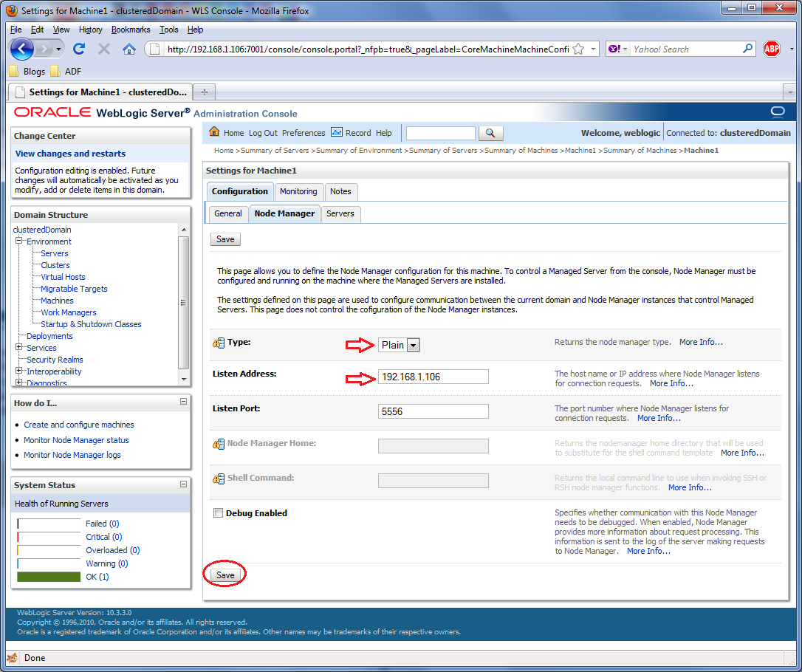Click the Oracle console top-right oval icon
The width and height of the screenshot is (802, 672).
pos(778,112)
